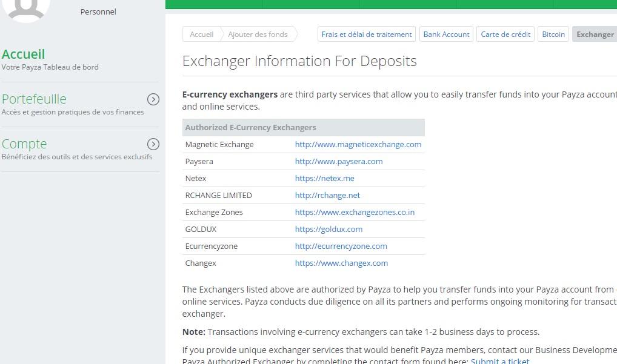Image resolution: width=617 pixels, height=364 pixels.
Task: Open the ecurrencyzone.com link
Action: 341,246
